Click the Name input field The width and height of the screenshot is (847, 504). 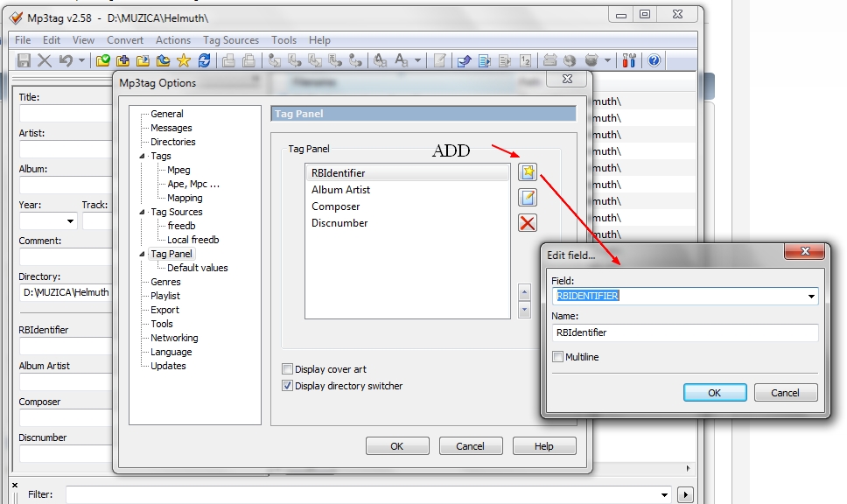pos(685,332)
